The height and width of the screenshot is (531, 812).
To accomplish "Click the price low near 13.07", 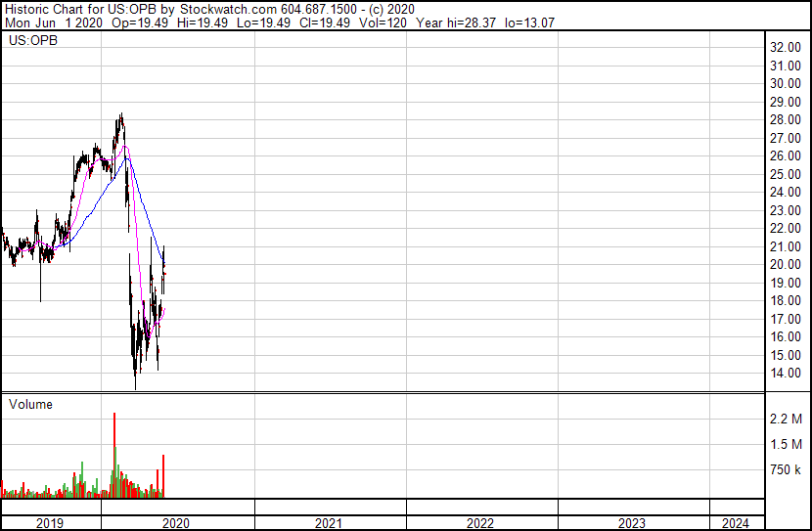I will coord(136,385).
